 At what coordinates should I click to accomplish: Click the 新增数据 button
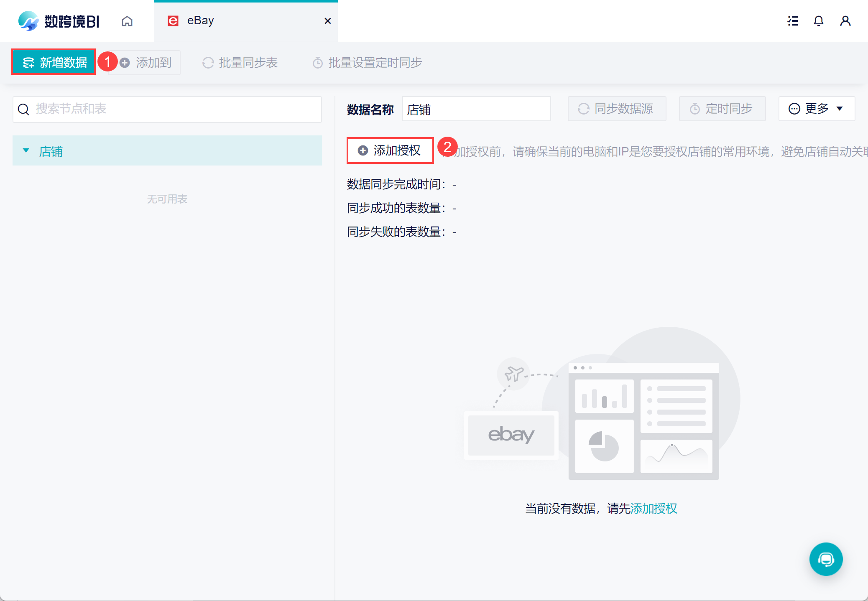54,62
